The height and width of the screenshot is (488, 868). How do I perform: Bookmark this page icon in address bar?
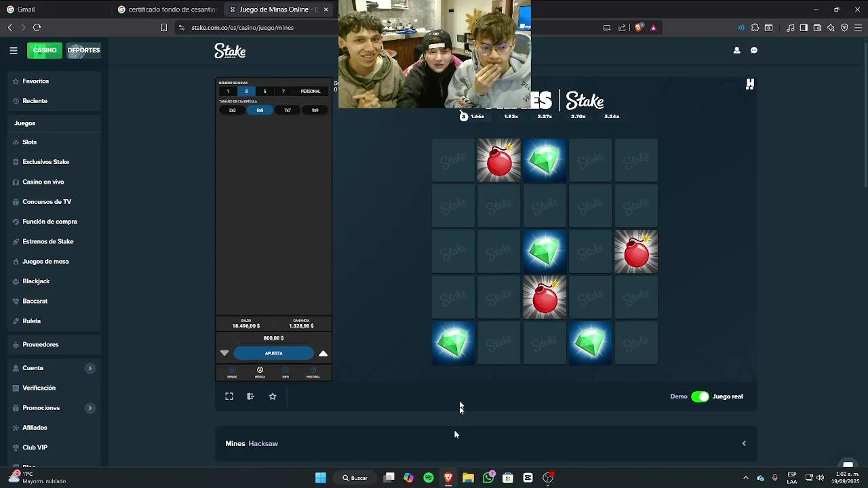[x=163, y=28]
